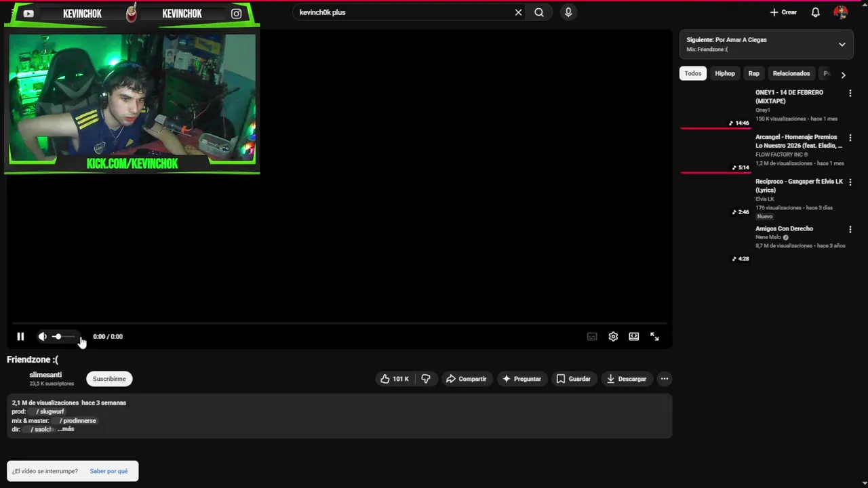Screen dimensions: 868x488
Task: Mute the video using the speaker icon
Action: tap(43, 336)
